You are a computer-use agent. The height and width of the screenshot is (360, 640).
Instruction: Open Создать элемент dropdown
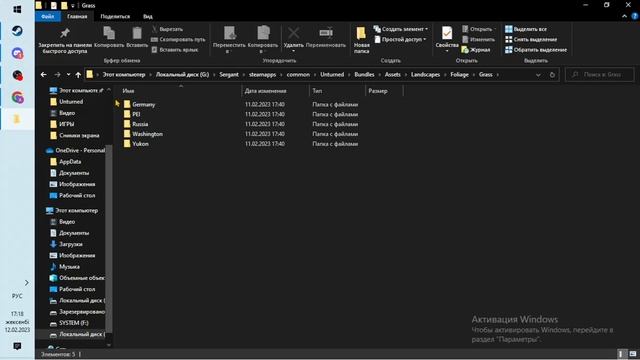coord(401,29)
